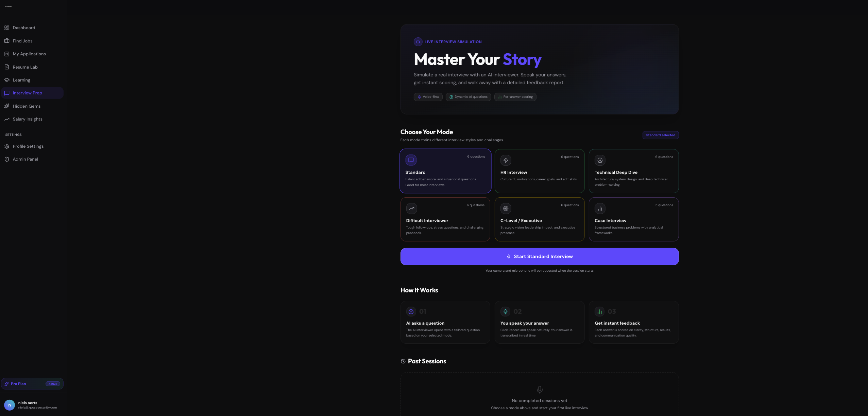The width and height of the screenshot is (868, 416).
Task: Click the Per-answer scoring tag chip
Action: (515, 97)
